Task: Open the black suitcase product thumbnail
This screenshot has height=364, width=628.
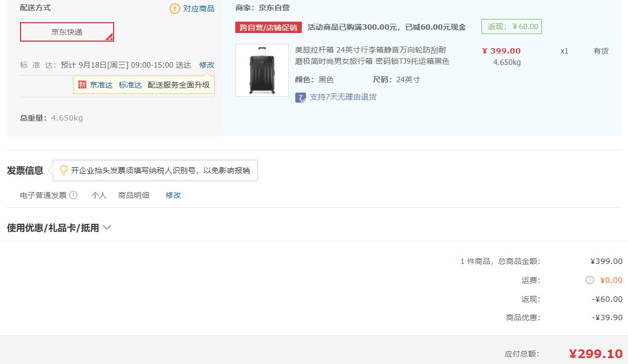Action: [262, 70]
